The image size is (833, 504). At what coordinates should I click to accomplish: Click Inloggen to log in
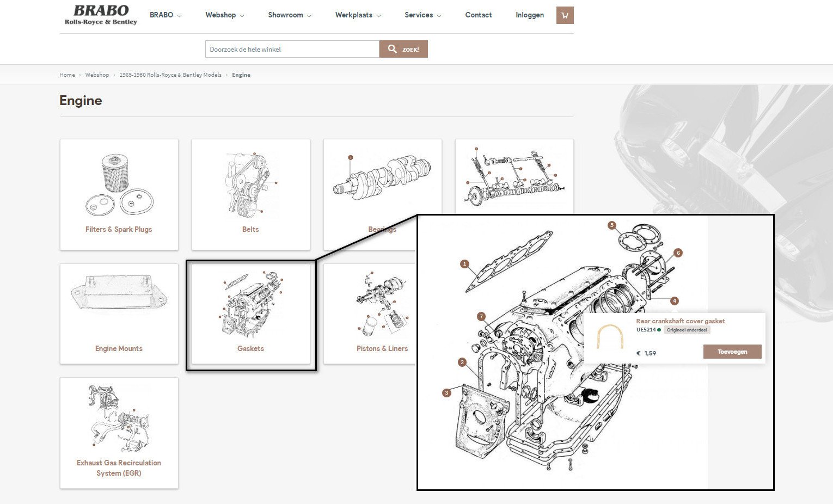pos(529,15)
